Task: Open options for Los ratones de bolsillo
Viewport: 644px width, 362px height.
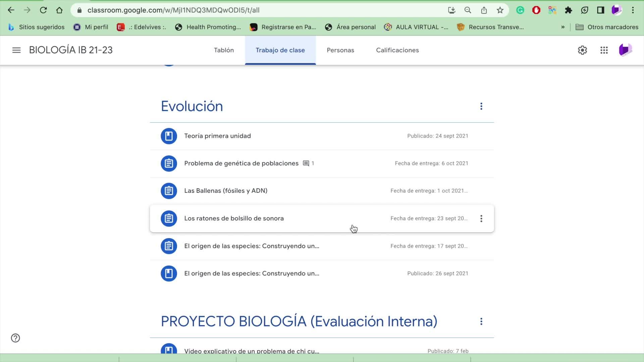Action: 481,219
